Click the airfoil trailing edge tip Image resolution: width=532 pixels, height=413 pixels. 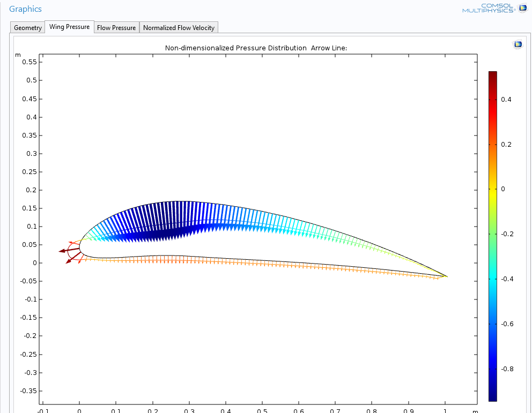(x=447, y=276)
